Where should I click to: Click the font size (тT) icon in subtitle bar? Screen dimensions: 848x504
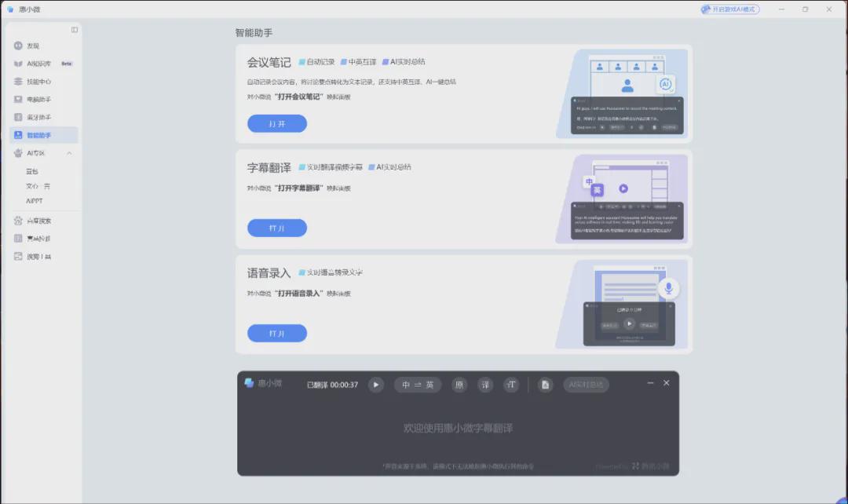[511, 385]
